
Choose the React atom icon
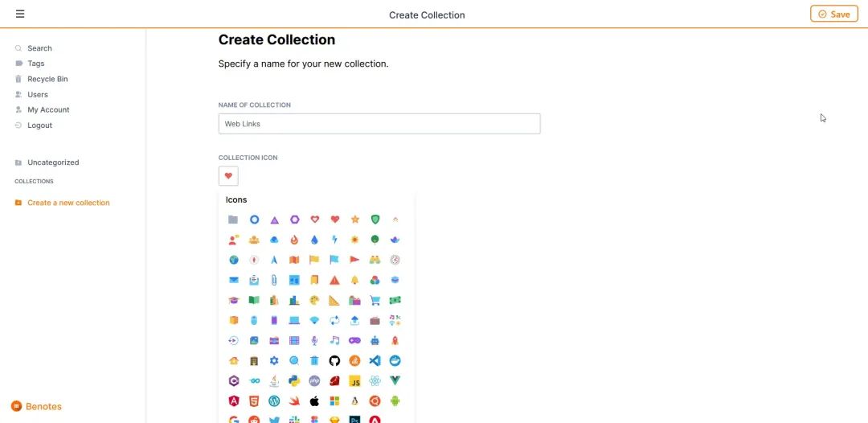375,381
